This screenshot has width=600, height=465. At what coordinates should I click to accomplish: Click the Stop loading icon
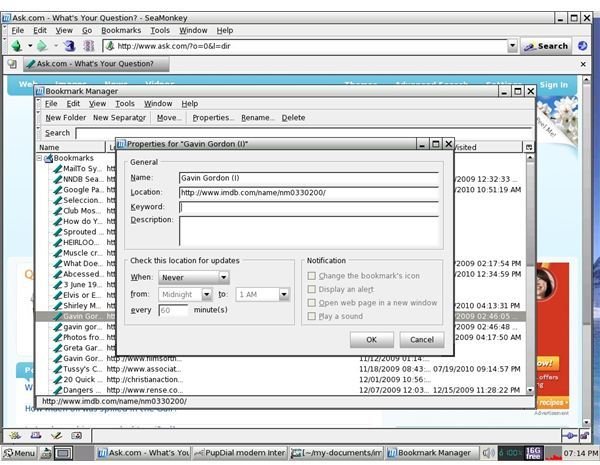89,46
